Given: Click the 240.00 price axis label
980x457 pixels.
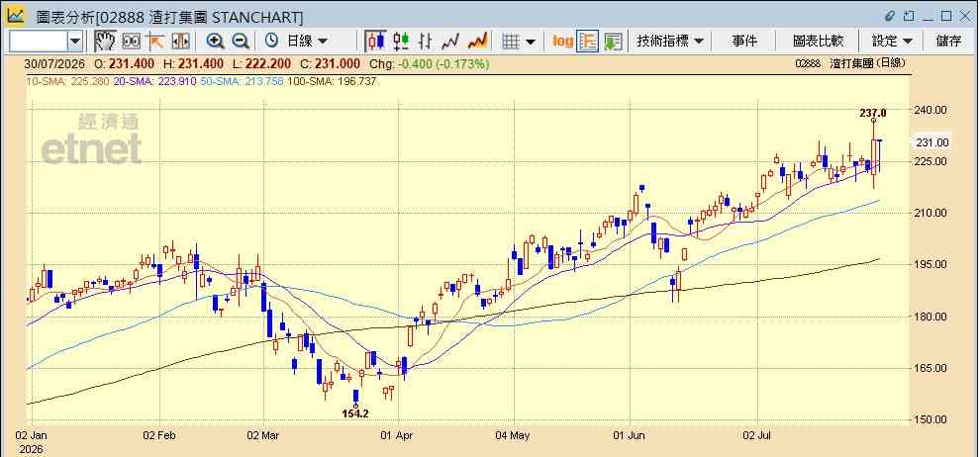Looking at the screenshot, I should pyautogui.click(x=931, y=110).
